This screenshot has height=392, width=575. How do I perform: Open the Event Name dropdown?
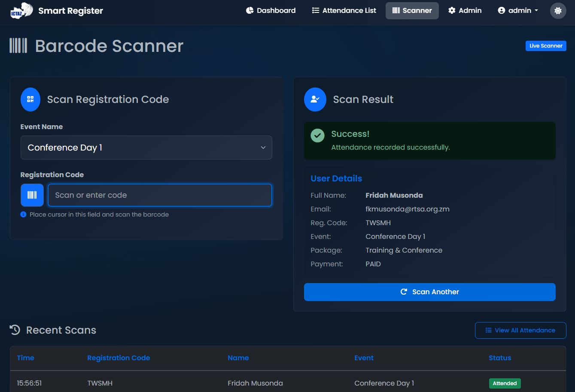146,148
